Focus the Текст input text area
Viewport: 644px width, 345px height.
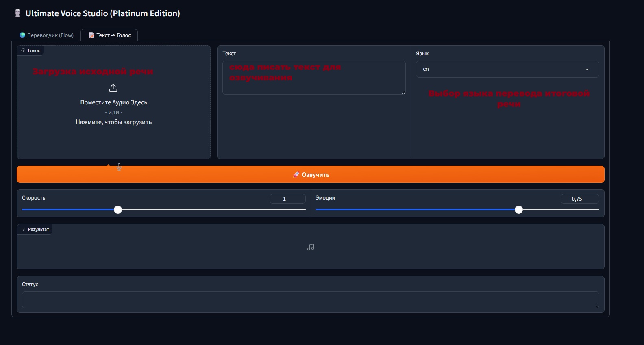[x=314, y=78]
